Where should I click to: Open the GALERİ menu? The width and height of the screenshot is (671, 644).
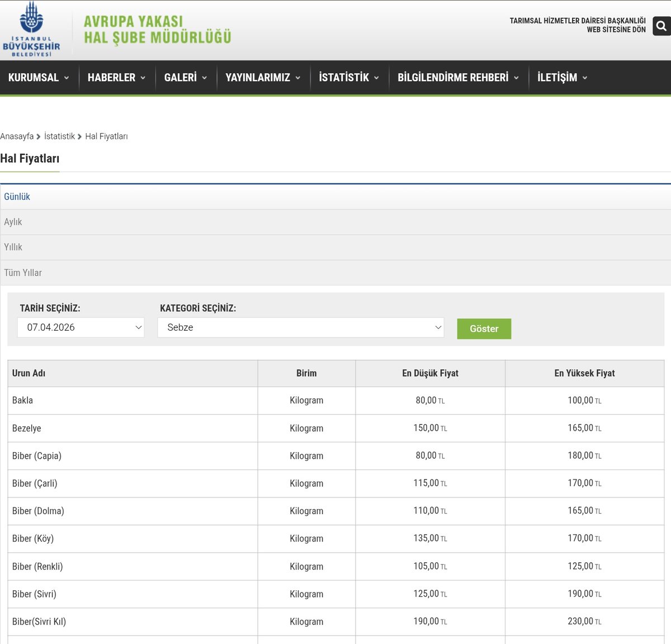click(186, 78)
